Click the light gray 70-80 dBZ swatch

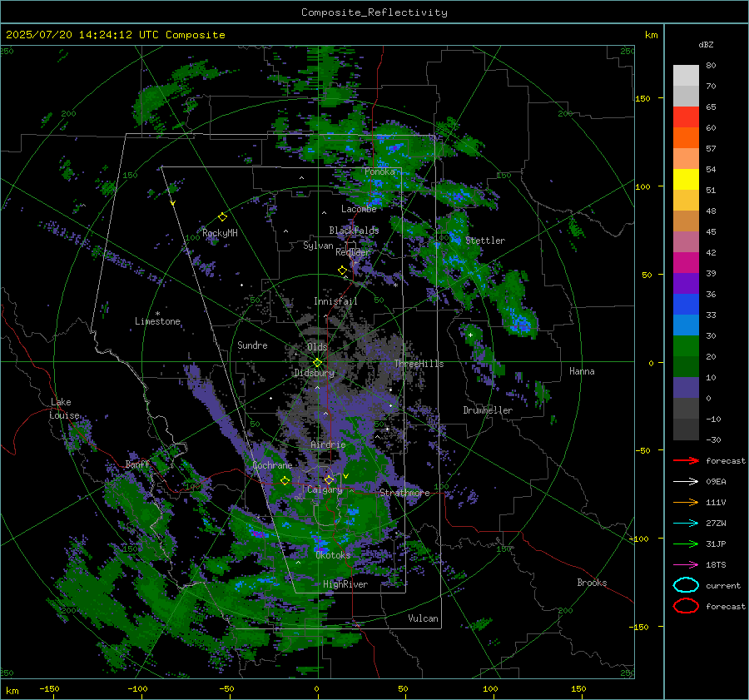(686, 76)
